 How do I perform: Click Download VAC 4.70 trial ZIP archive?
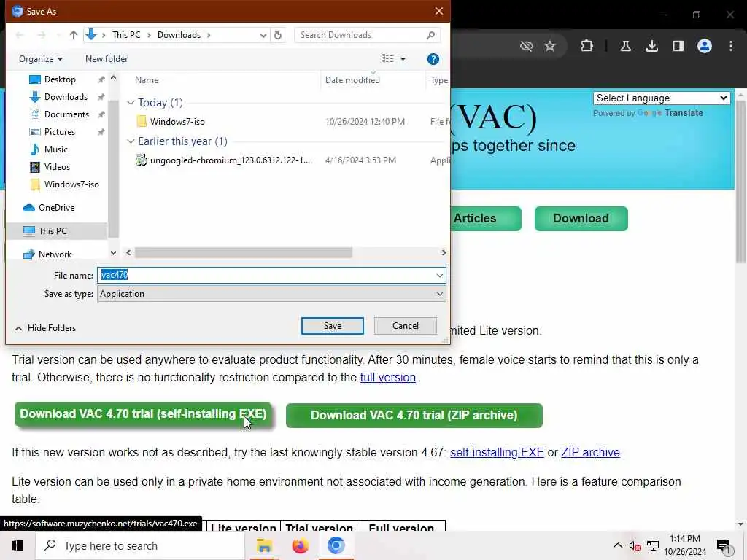(x=414, y=415)
